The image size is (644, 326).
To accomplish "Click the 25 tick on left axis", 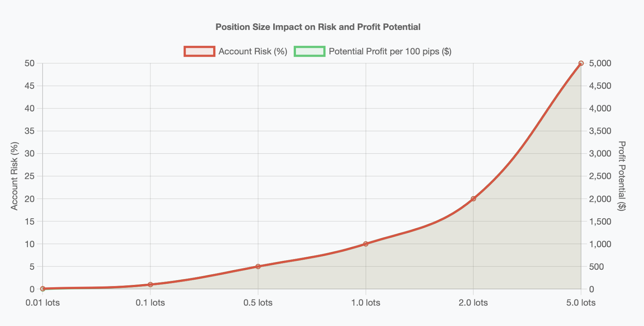I will click(x=29, y=176).
